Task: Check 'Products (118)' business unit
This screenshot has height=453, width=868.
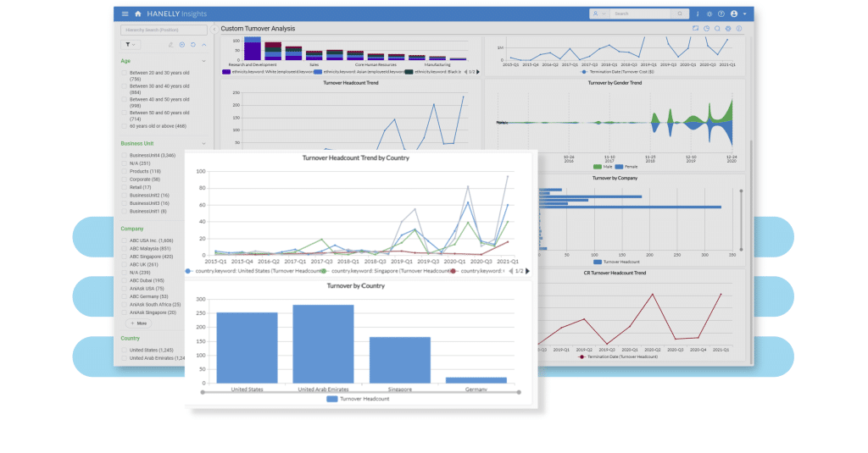Action: click(x=124, y=172)
